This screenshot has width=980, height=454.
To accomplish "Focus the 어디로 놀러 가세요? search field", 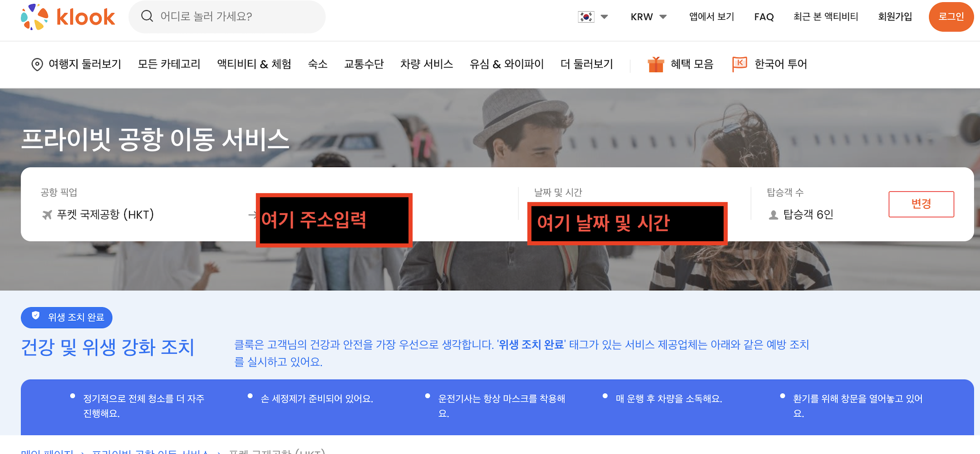I will point(227,16).
